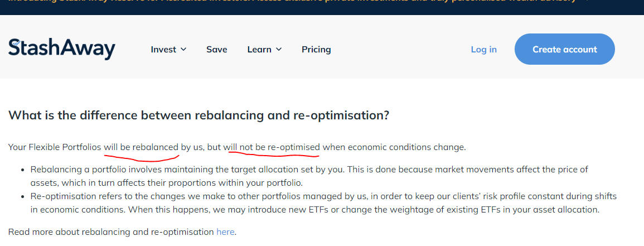Open the Pricing page
Image resolution: width=644 pixels, height=246 pixels.
click(x=316, y=49)
